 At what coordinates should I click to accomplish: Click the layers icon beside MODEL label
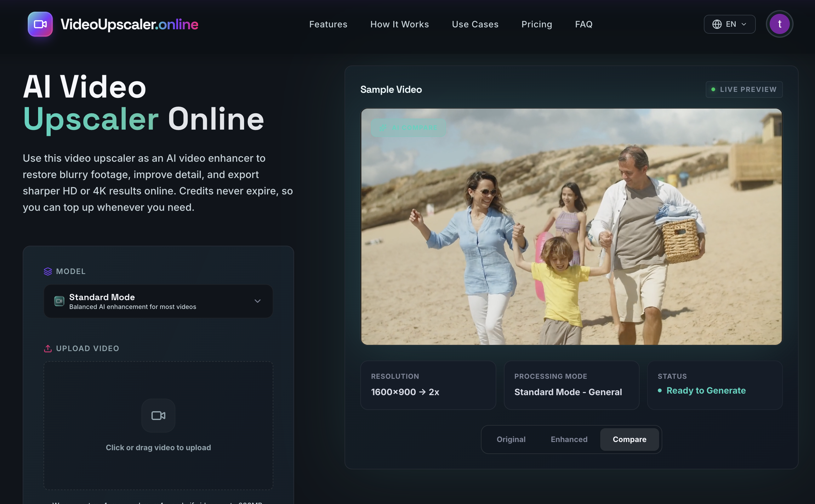[x=48, y=271]
